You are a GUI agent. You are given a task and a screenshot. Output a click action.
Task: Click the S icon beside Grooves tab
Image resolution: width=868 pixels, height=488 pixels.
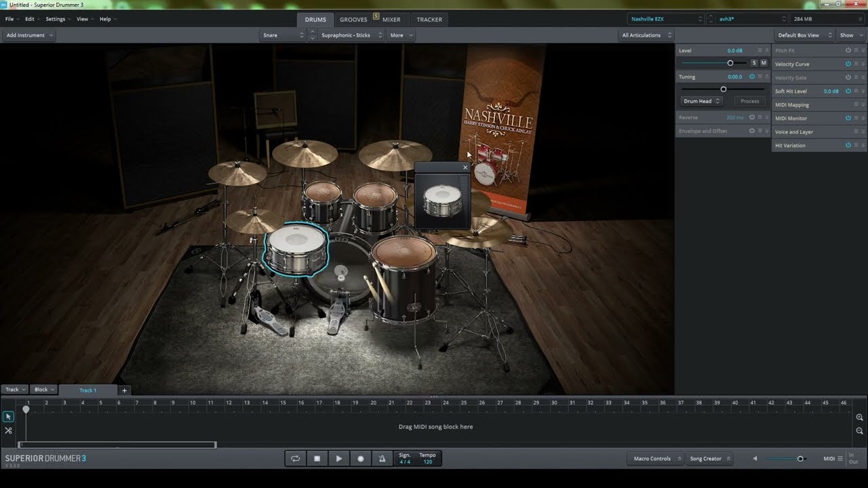(x=376, y=16)
